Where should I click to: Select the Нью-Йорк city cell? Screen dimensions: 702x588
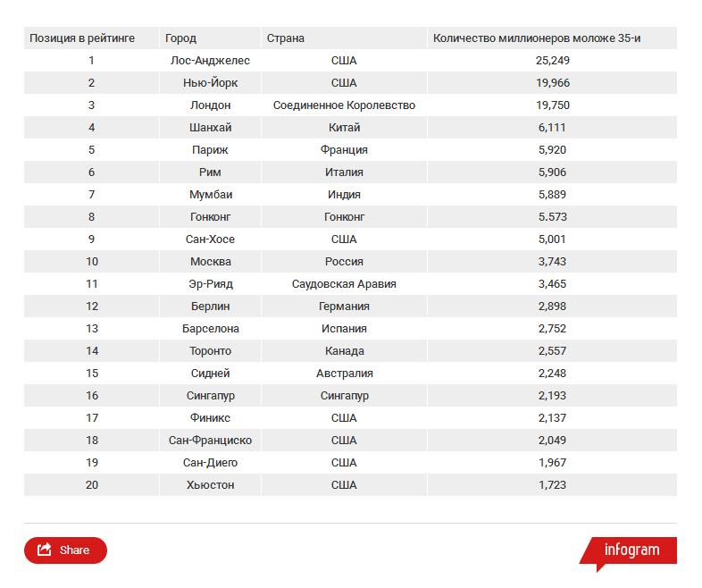tap(210, 83)
